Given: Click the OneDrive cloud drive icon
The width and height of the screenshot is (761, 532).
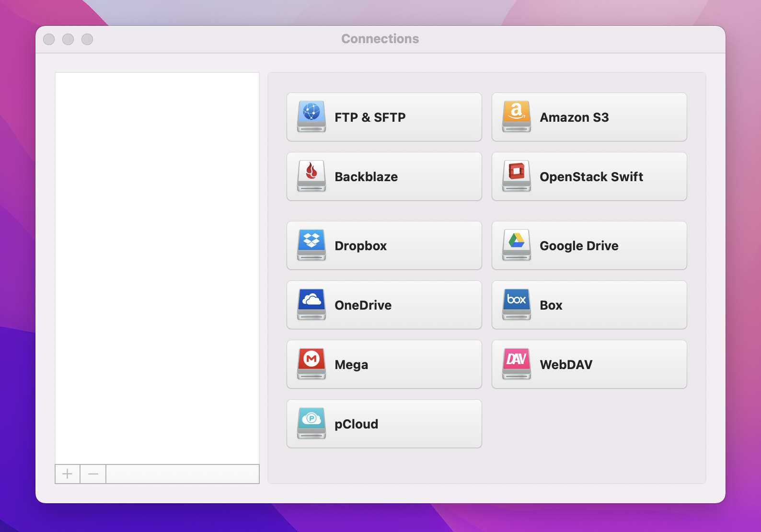Looking at the screenshot, I should (x=311, y=304).
